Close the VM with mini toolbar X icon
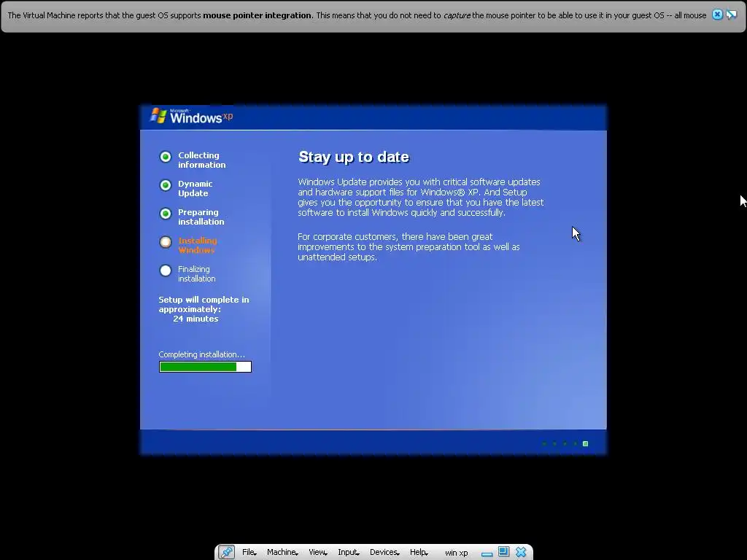This screenshot has height=560, width=747. 521,552
